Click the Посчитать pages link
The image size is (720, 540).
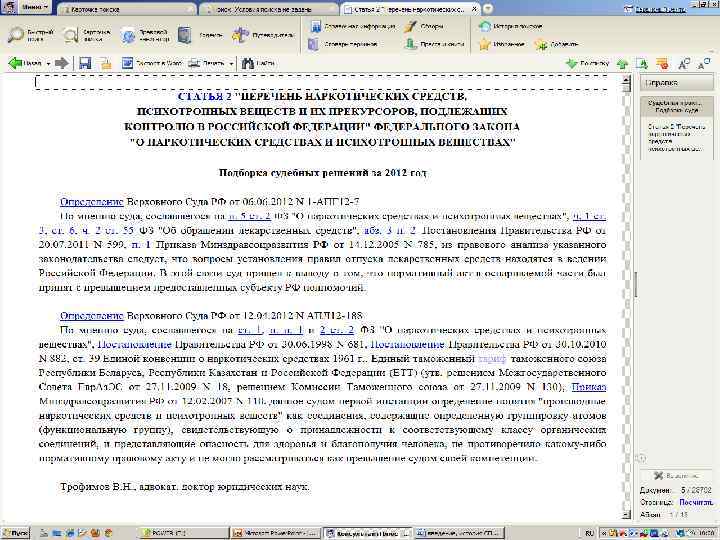click(696, 502)
